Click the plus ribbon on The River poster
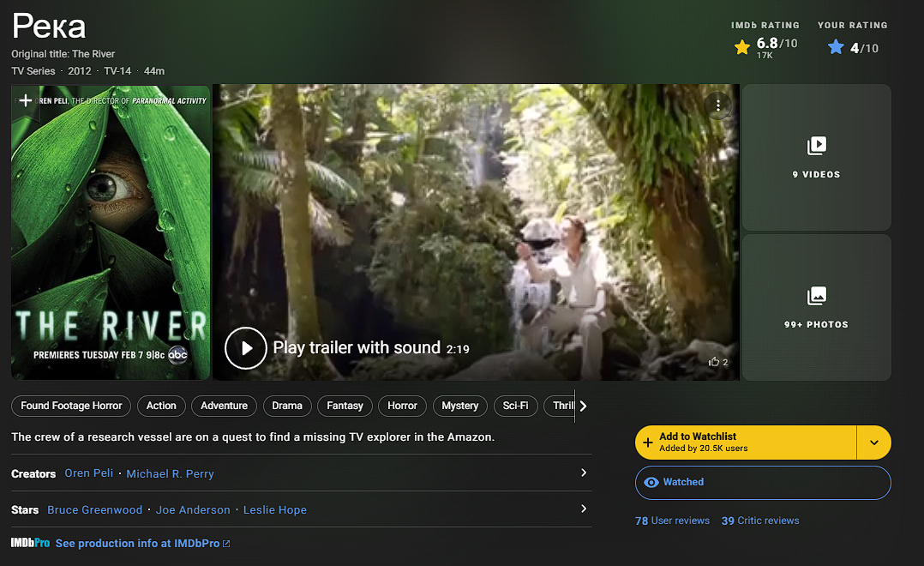Image resolution: width=924 pixels, height=566 pixels. [x=26, y=101]
